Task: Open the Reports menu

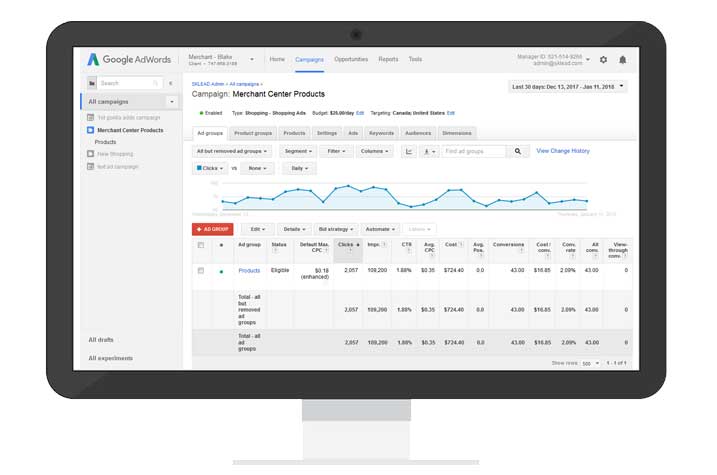Action: [388, 59]
